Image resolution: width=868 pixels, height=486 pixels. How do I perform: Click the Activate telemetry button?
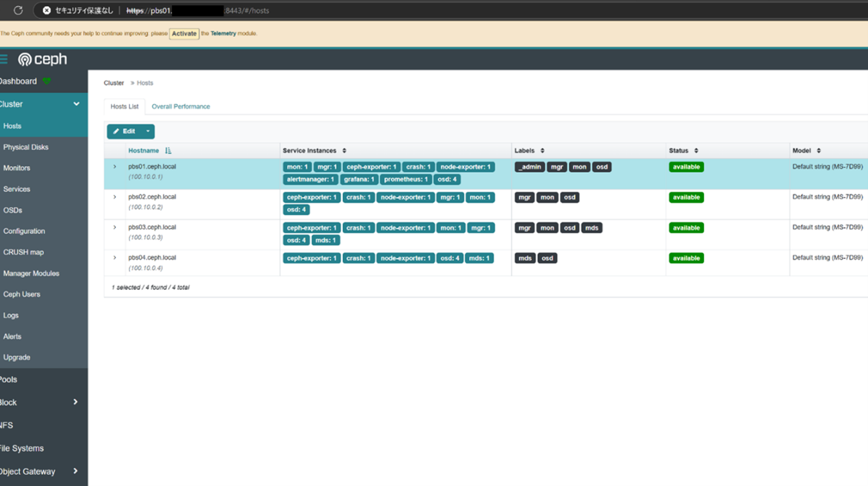184,33
